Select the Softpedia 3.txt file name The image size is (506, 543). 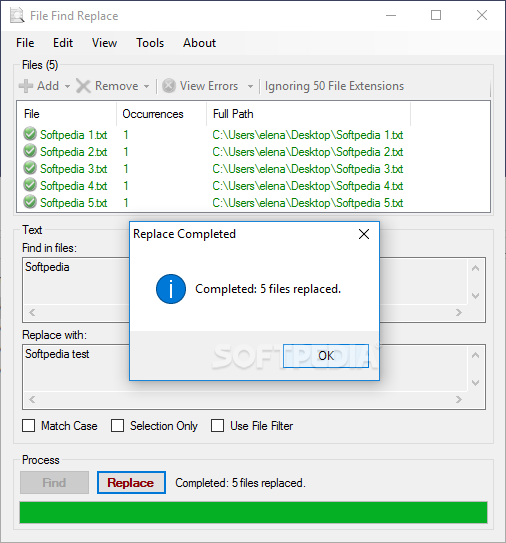74,169
